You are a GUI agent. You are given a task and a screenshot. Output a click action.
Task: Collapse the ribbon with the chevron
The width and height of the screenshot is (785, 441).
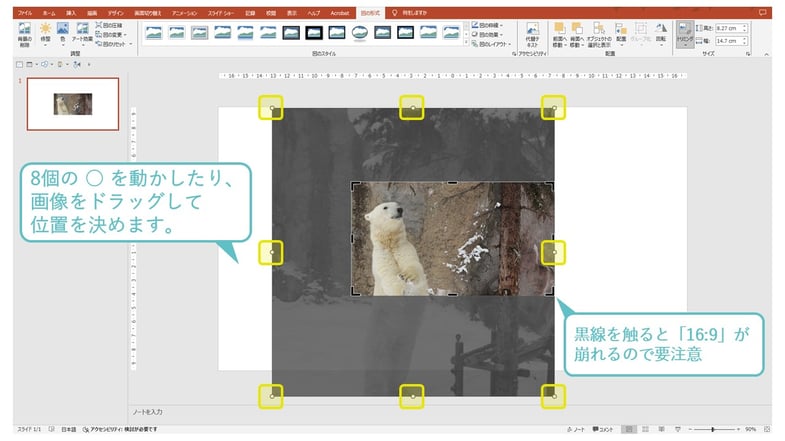(766, 54)
